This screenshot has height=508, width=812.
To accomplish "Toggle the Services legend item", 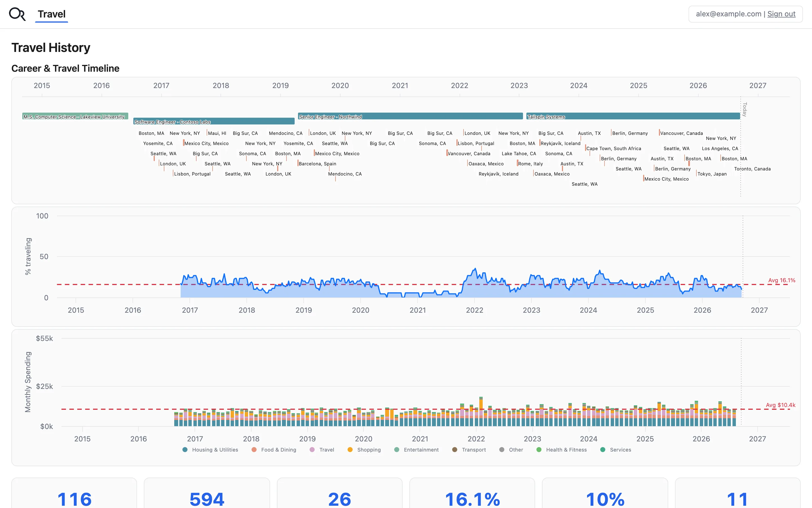I will [615, 450].
